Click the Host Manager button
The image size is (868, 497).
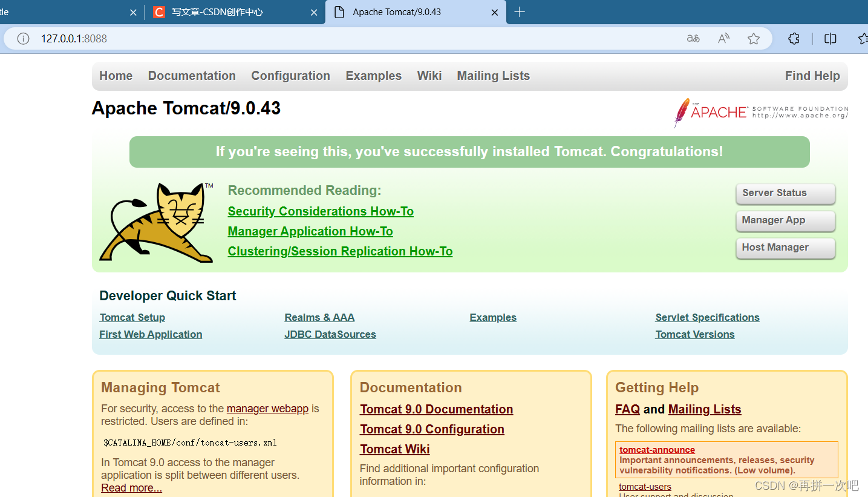785,248
